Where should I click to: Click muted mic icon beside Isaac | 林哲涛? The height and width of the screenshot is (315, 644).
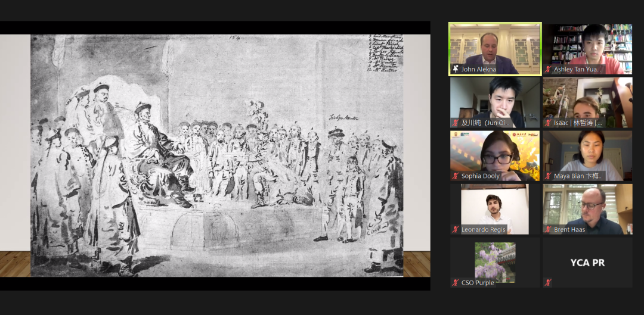[548, 123]
